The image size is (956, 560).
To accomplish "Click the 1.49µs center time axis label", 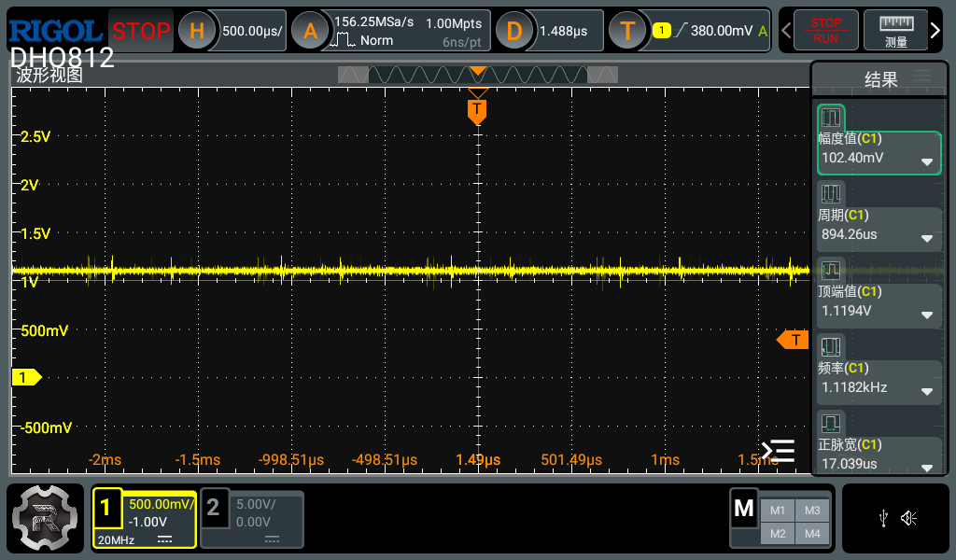I will 478,460.
